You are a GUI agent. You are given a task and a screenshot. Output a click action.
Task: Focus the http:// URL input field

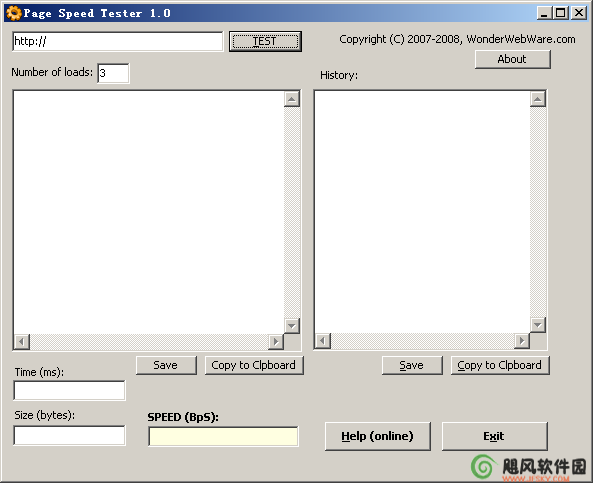pos(118,41)
